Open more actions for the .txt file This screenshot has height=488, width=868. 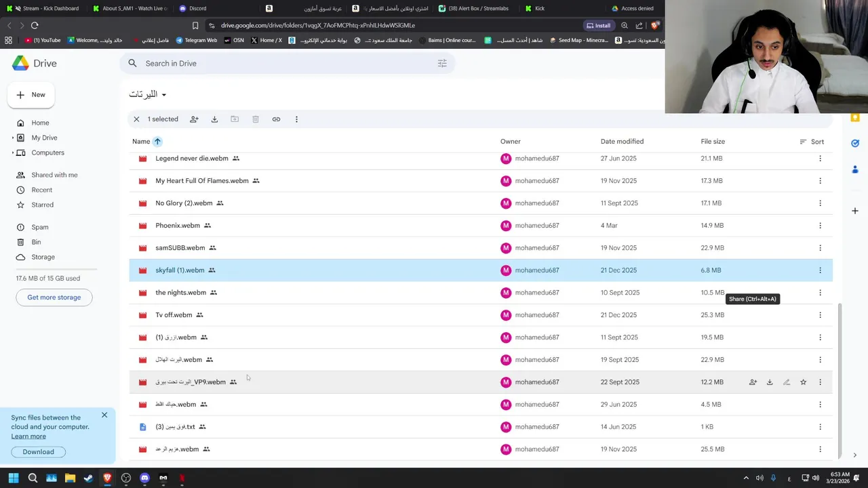[x=820, y=427]
